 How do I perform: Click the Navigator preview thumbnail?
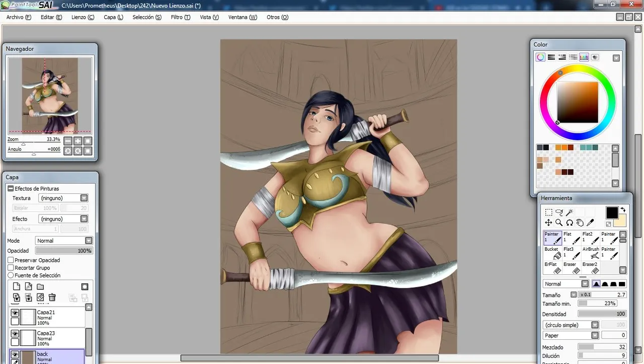click(49, 96)
